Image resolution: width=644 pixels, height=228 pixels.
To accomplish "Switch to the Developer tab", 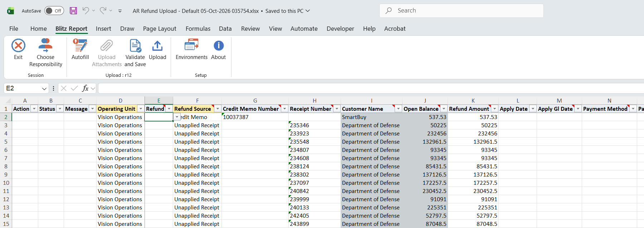I will click(340, 29).
